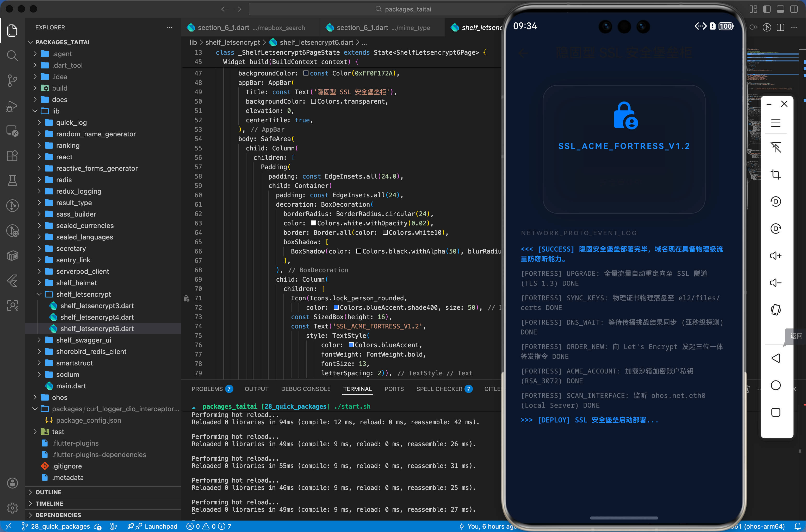Screen dimensions: 806x532
Task: Expand the shelf_swagger_ui folder
Action: 84,340
